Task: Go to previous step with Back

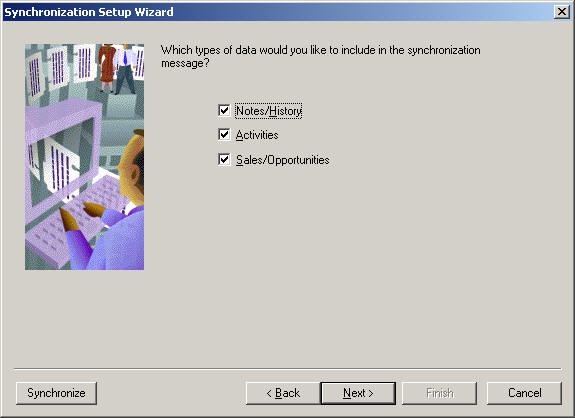Action: coord(283,393)
